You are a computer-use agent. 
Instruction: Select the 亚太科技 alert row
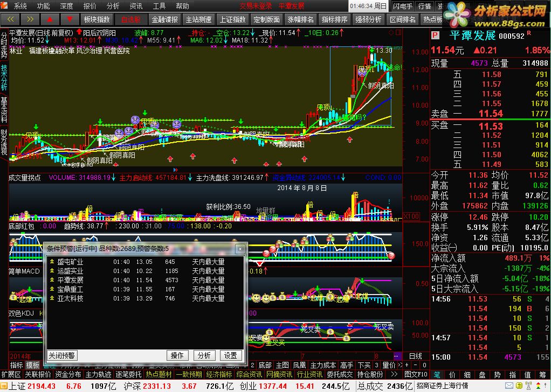coord(145,298)
